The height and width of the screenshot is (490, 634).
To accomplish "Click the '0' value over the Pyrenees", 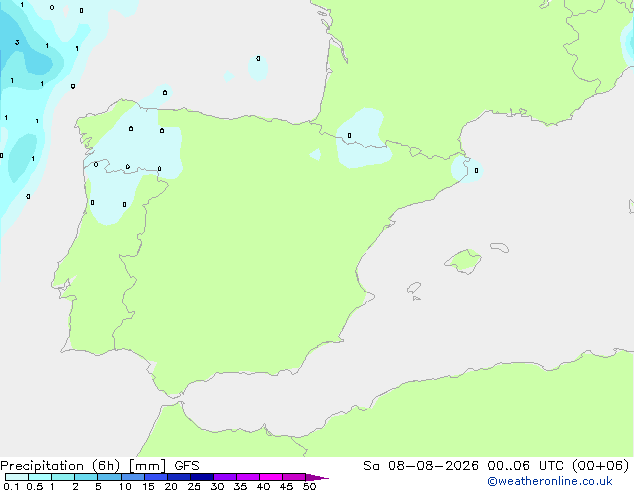I will [x=349, y=135].
